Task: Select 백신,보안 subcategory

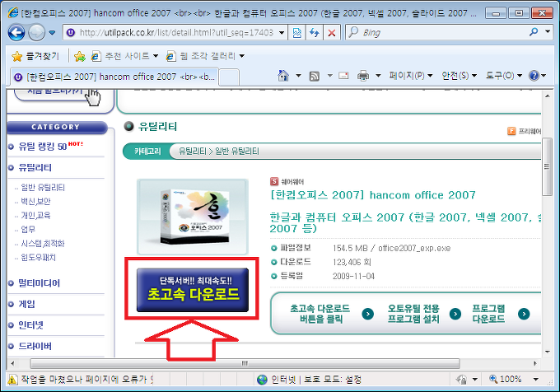Action: coord(35,202)
